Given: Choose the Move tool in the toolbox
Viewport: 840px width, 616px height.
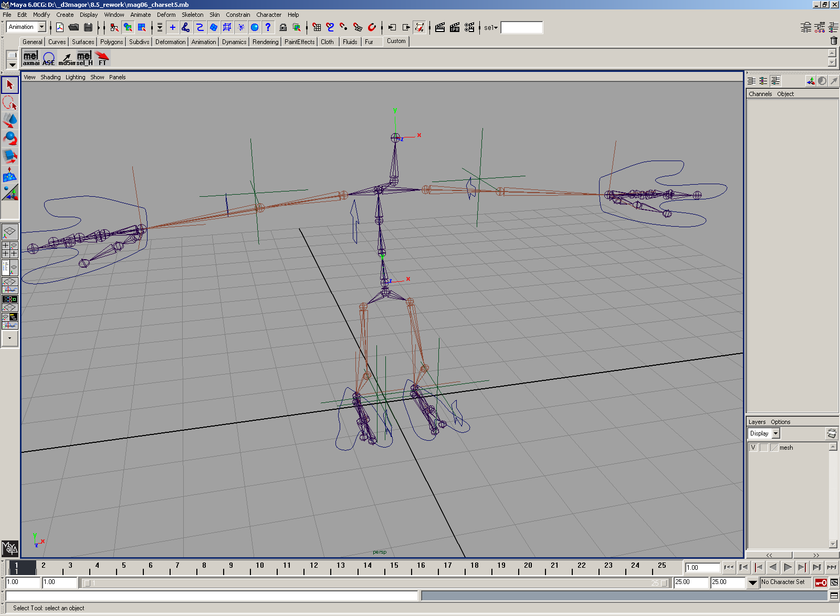Looking at the screenshot, I should (x=10, y=120).
